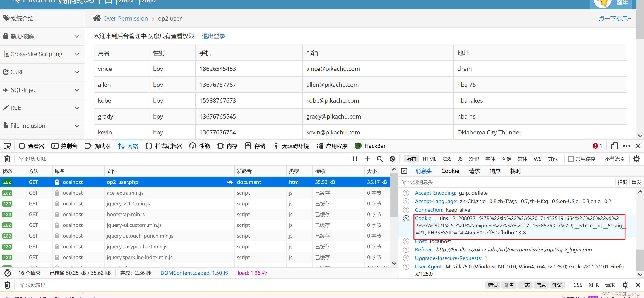
Task: Expand the 暴力破解 sidebar menu
Action: coord(42,36)
